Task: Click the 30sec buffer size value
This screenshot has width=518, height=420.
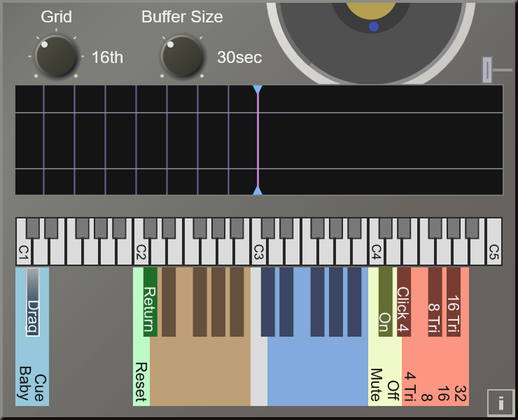Action: pos(239,57)
